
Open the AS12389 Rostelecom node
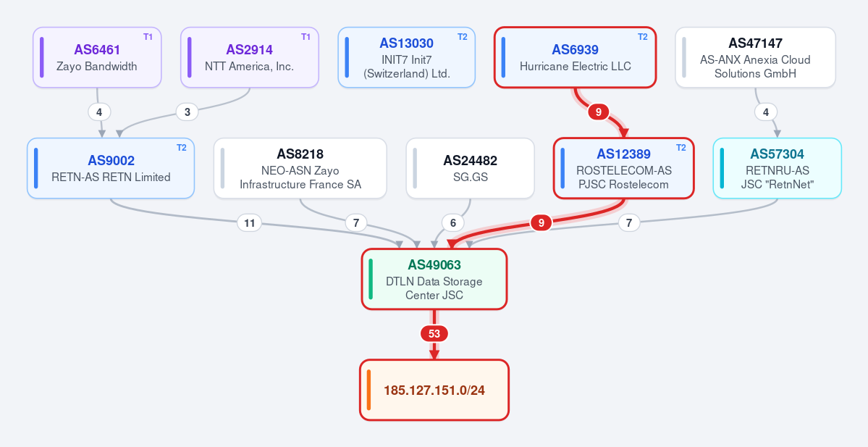coord(623,168)
